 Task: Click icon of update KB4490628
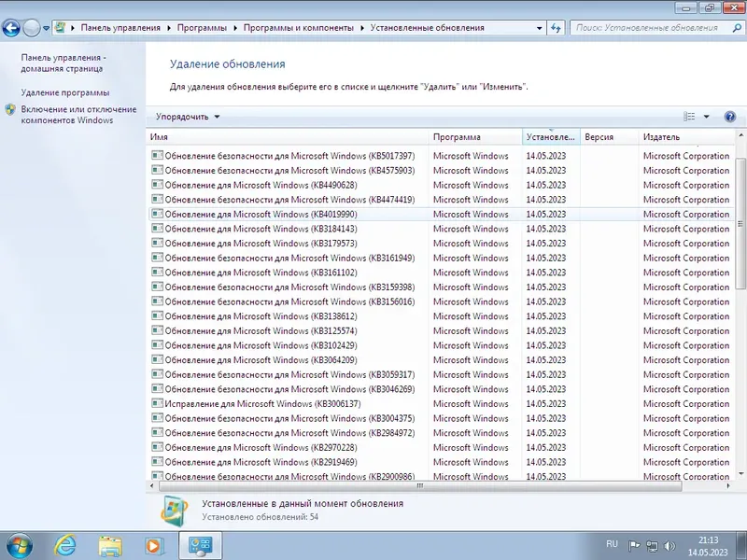coord(157,184)
